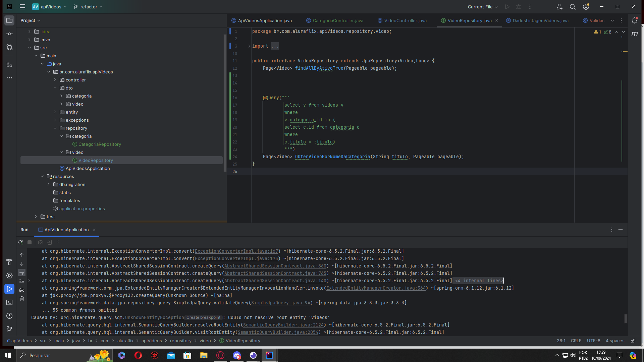The height and width of the screenshot is (362, 644).
Task: Print the console output
Action: (22, 290)
